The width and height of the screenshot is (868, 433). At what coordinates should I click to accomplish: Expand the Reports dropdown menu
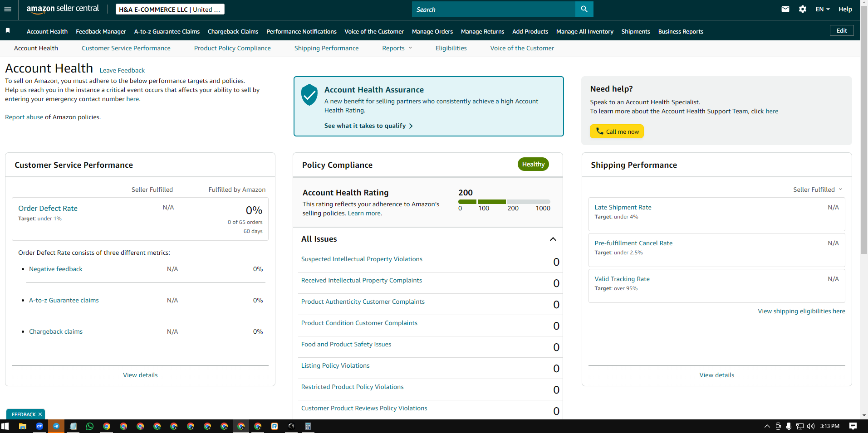(x=397, y=48)
